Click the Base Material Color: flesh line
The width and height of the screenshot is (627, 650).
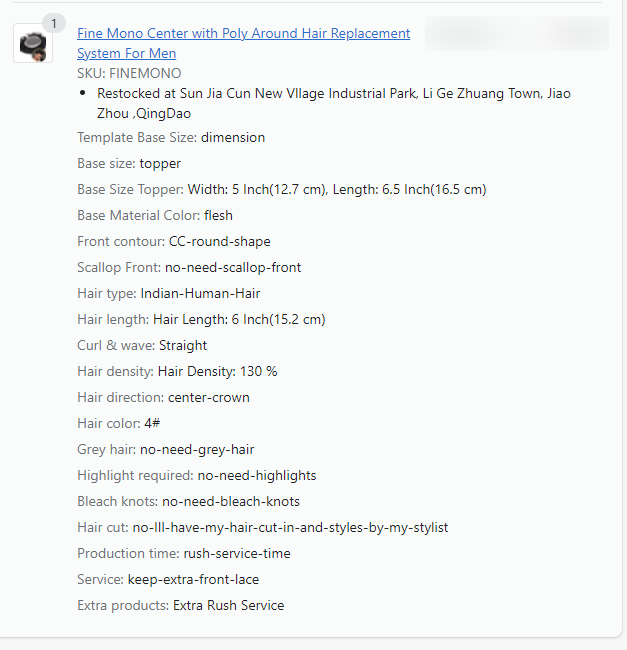(155, 215)
